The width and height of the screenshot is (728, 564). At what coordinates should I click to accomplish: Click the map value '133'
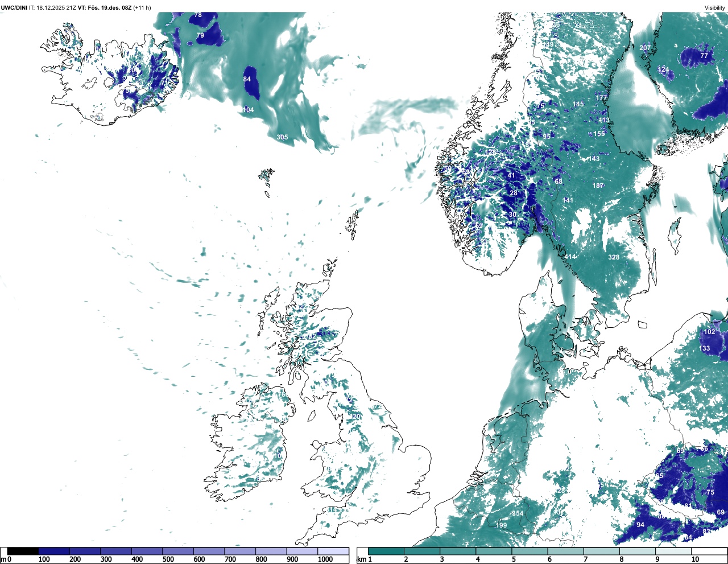click(705, 348)
